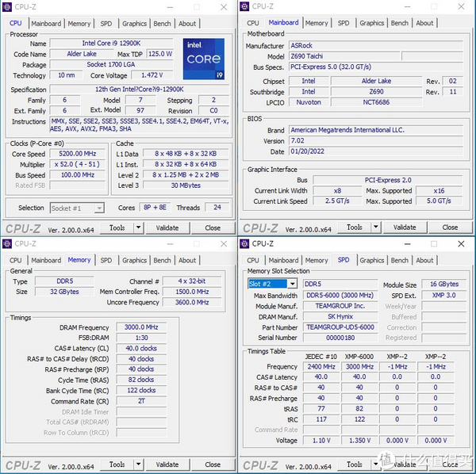Click Tools button in CPU window
This screenshot has width=476, height=474.
click(117, 227)
